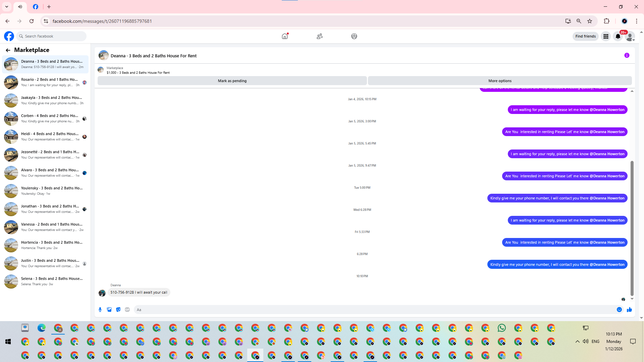Open the sticker picker icon
This screenshot has height=362, width=644.
(x=118, y=309)
